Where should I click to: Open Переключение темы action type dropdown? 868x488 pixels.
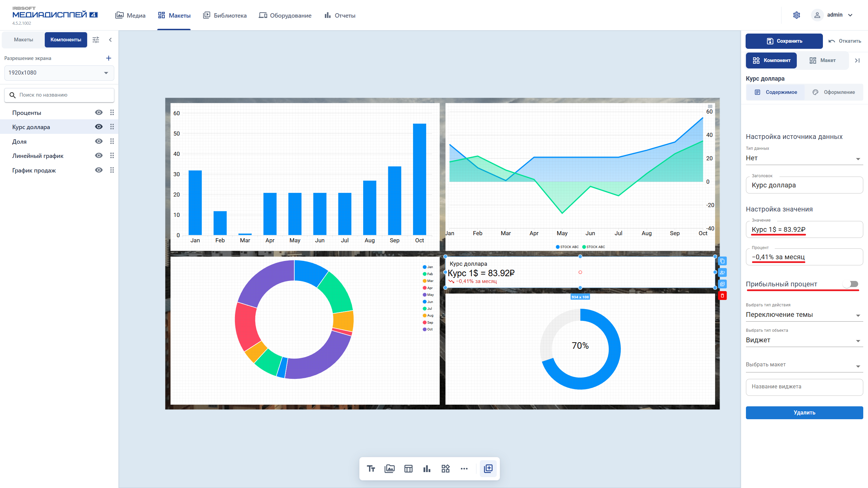[804, 315]
